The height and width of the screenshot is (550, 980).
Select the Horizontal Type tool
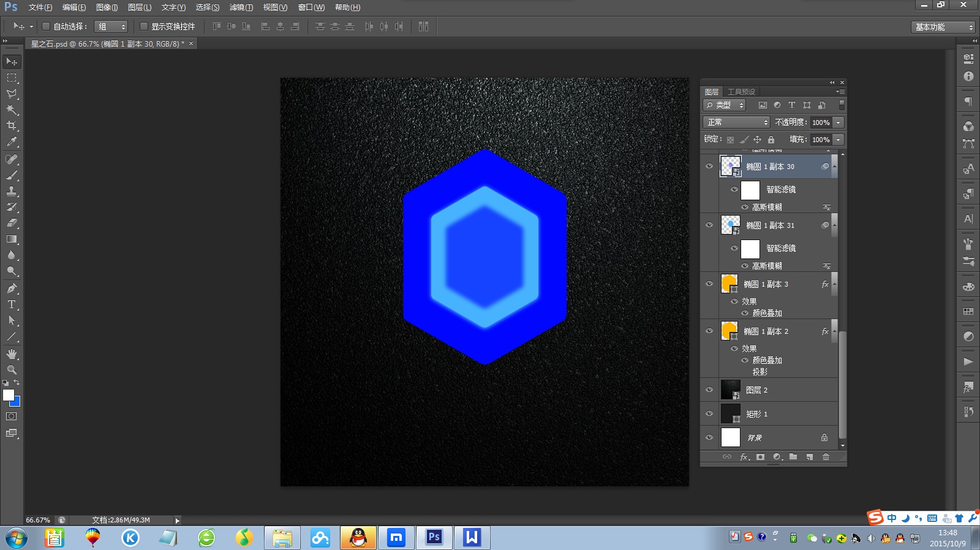click(12, 304)
